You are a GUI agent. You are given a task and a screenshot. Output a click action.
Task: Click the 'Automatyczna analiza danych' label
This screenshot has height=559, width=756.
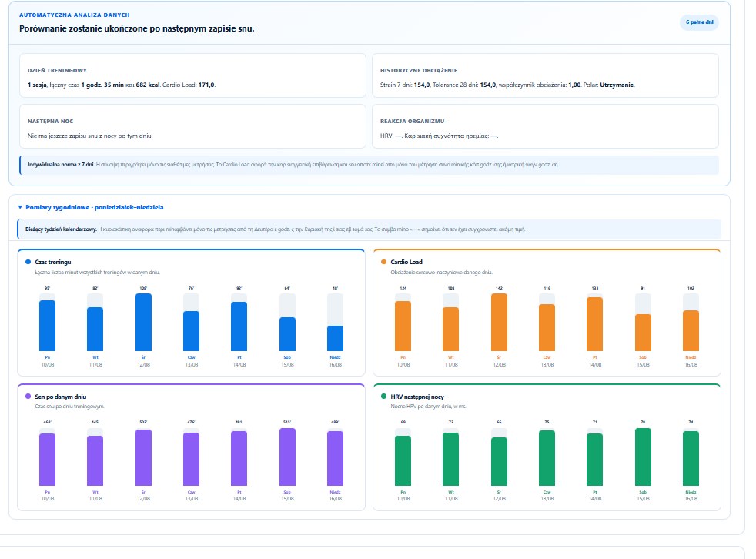pyautogui.click(x=74, y=15)
